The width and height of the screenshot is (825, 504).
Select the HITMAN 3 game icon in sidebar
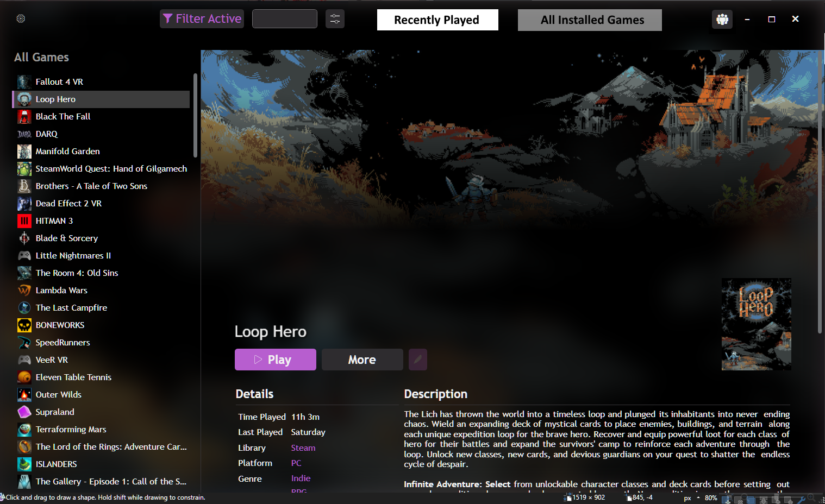(x=24, y=220)
